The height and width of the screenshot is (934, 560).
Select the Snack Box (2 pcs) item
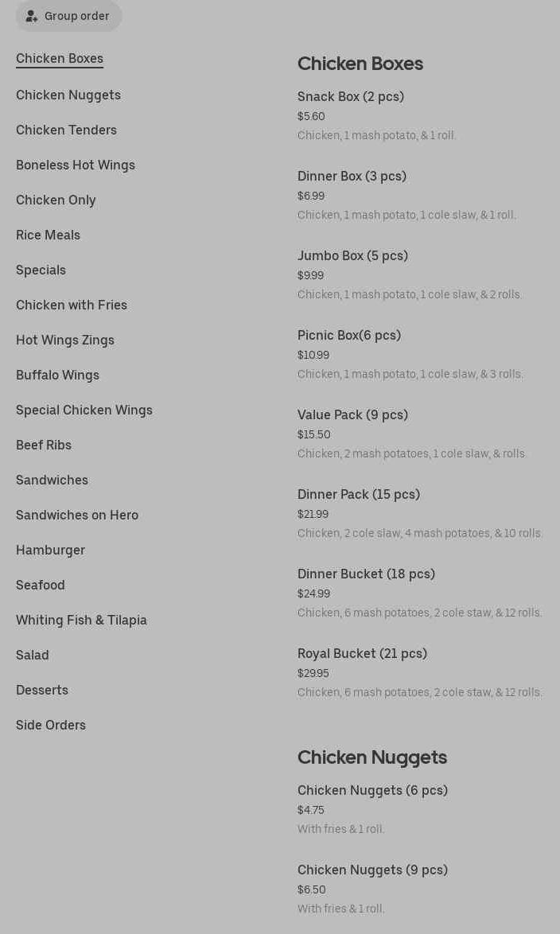point(351,97)
